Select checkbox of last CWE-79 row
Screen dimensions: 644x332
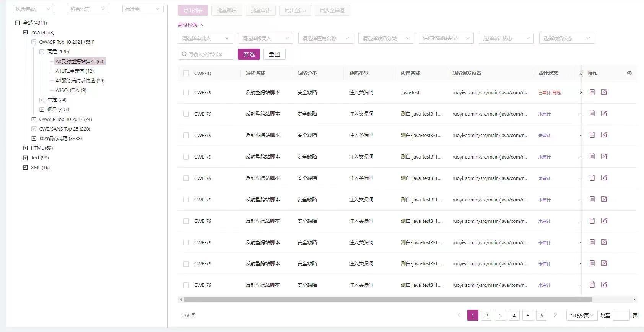[186, 285]
